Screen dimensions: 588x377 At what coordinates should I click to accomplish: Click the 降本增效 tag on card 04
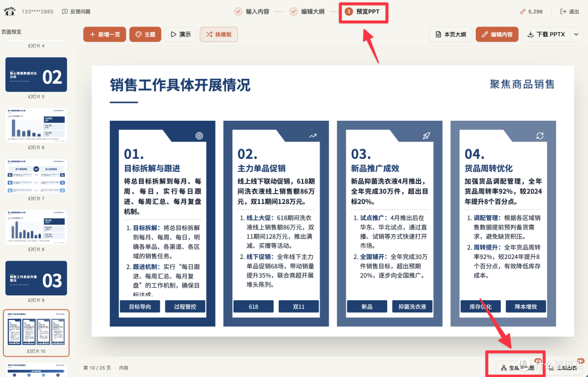tap(526, 306)
